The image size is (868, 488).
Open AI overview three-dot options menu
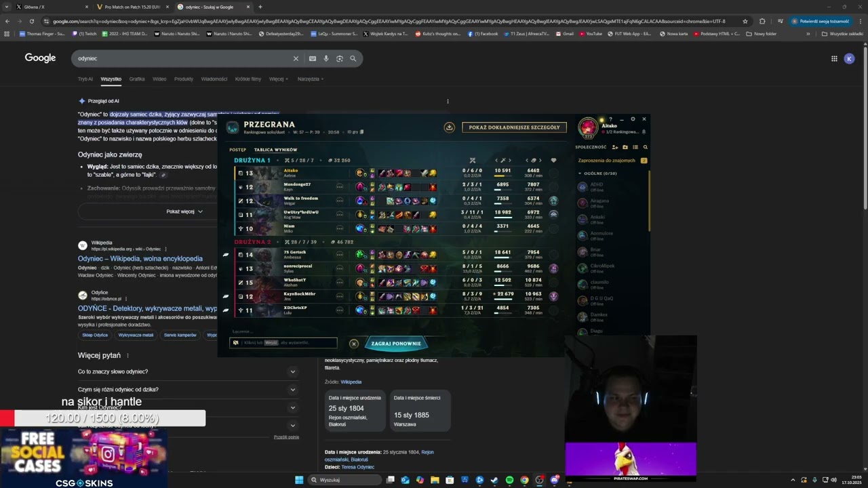coord(448,101)
